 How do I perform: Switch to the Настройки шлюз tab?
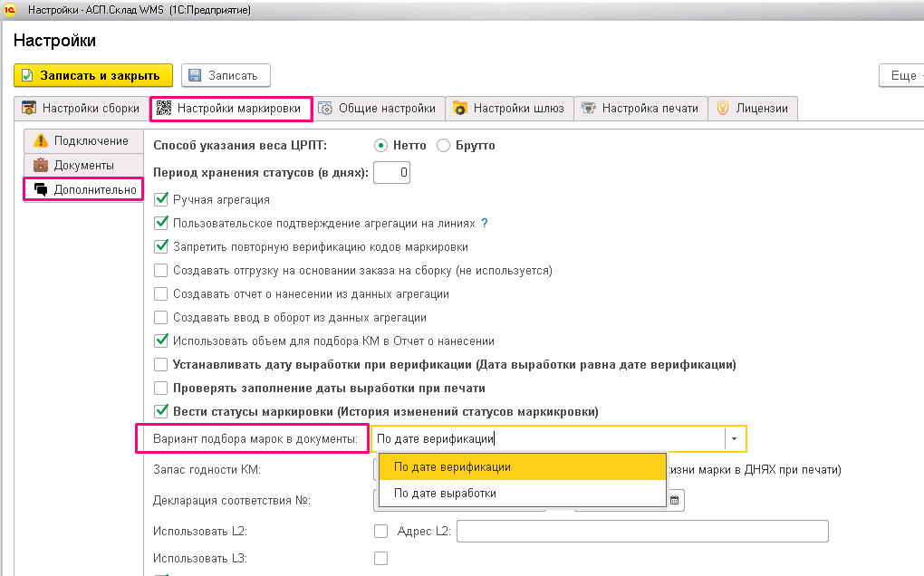point(509,109)
